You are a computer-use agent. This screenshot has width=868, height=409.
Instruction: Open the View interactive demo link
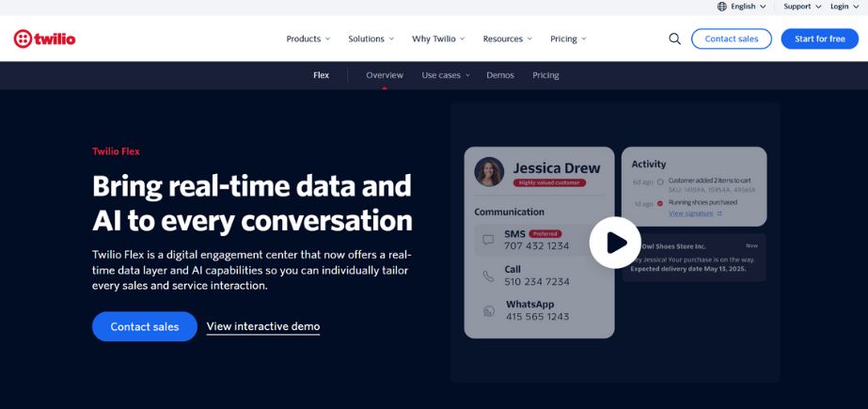pyautogui.click(x=263, y=326)
